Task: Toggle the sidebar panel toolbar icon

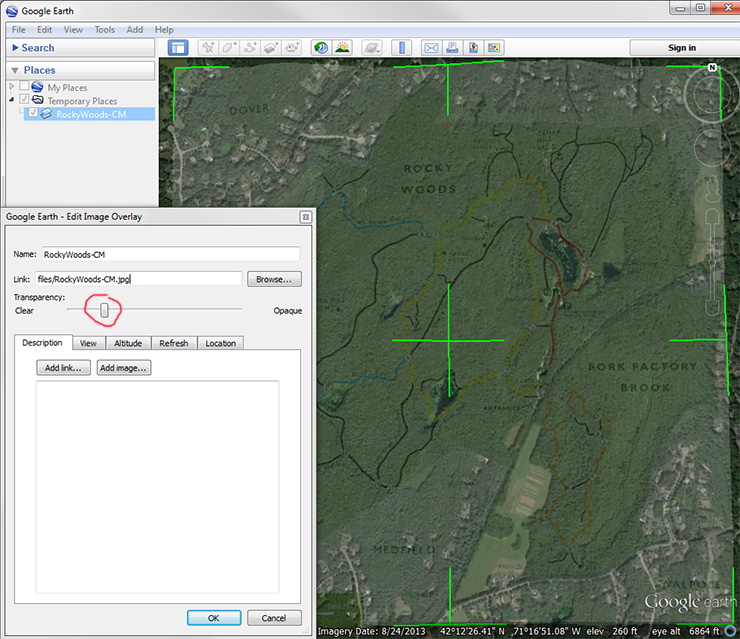Action: point(178,47)
